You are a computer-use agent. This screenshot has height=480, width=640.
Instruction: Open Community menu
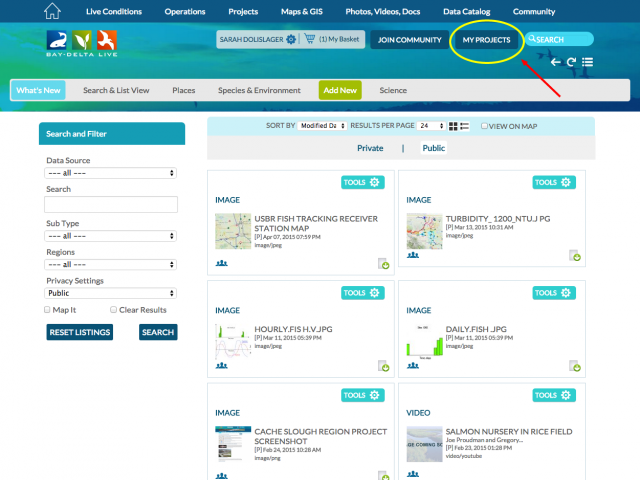tap(534, 11)
